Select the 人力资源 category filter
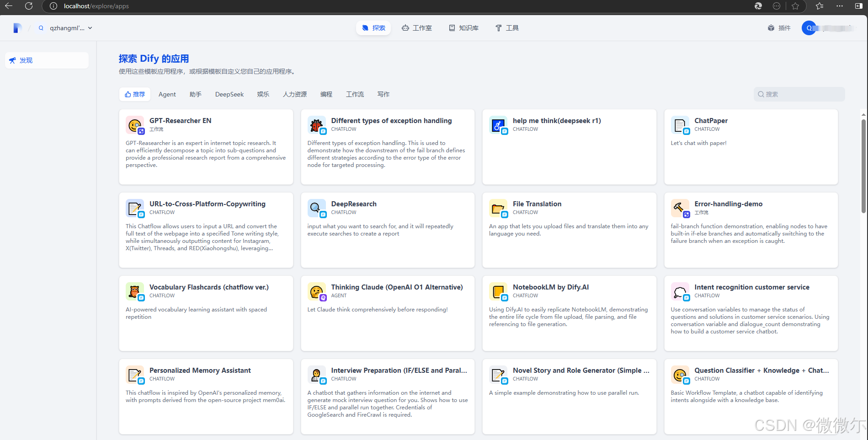The image size is (868, 440). 295,94
